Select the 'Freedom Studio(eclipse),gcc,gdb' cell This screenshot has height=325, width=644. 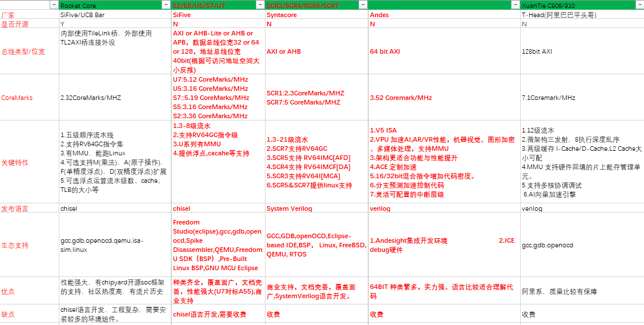click(218, 245)
